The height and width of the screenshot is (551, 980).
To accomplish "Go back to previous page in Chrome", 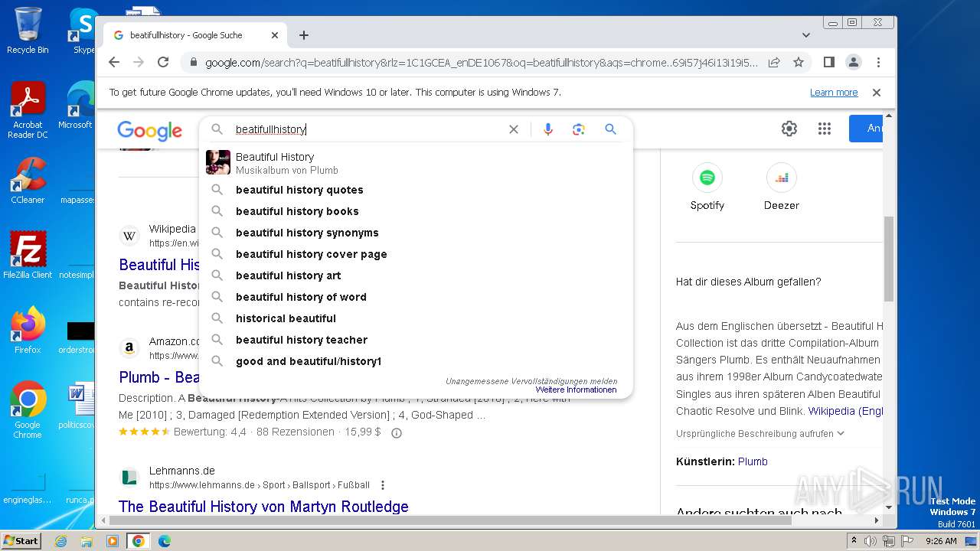I will tap(114, 62).
